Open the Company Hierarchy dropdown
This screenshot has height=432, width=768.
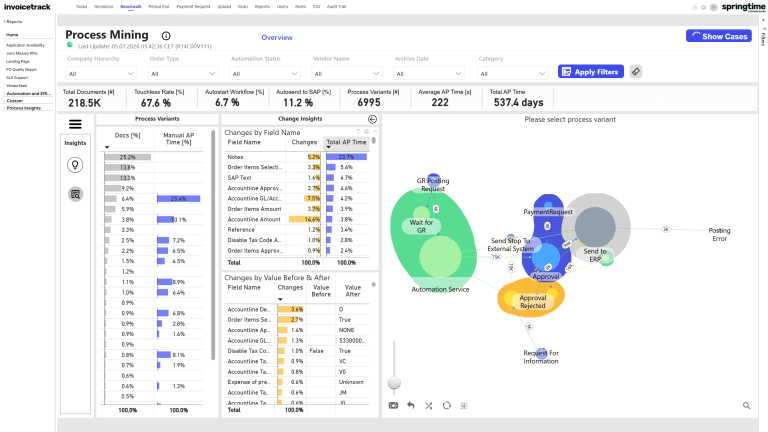101,73
